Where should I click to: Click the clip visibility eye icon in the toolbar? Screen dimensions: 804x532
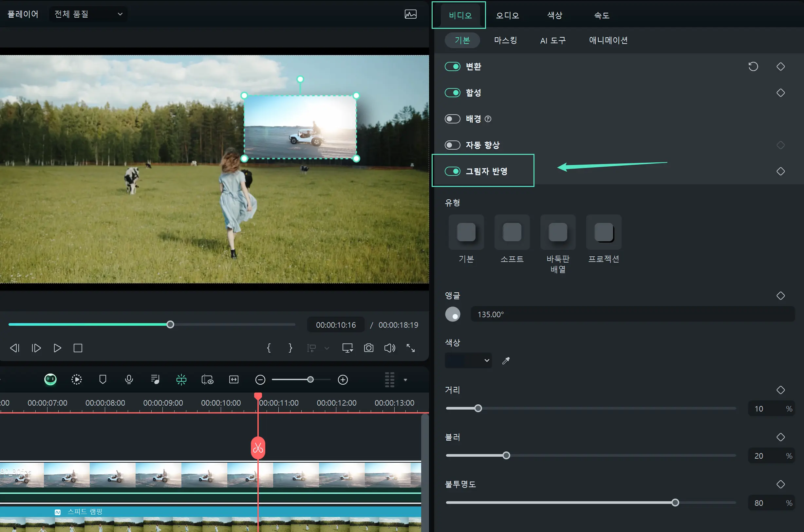click(x=207, y=379)
